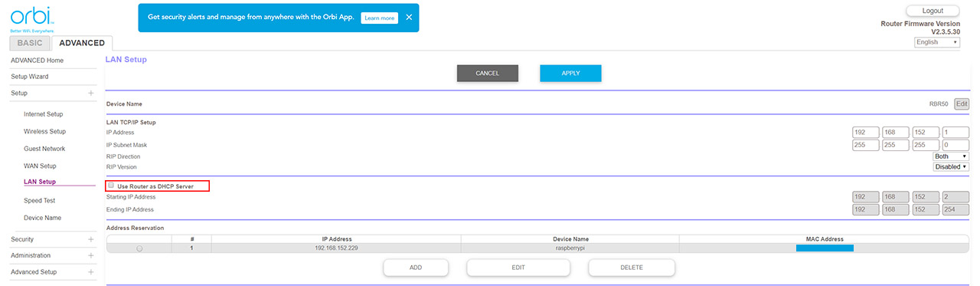The image size is (980, 286).
Task: Open the English language dropdown
Action: pos(937,42)
